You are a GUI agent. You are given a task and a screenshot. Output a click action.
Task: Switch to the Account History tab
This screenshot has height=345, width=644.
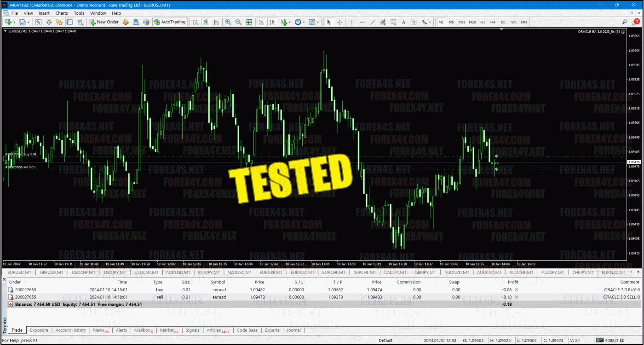click(x=70, y=330)
